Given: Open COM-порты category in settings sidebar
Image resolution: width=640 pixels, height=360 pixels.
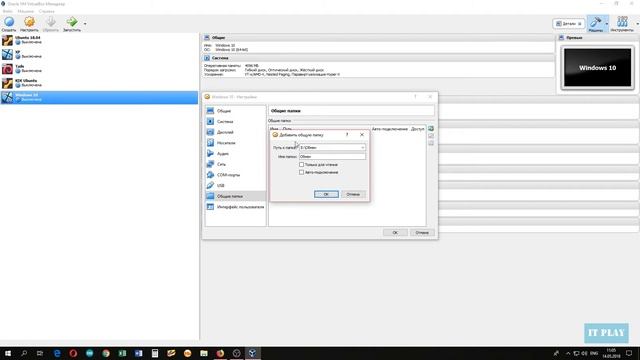Looking at the screenshot, I should [x=236, y=175].
